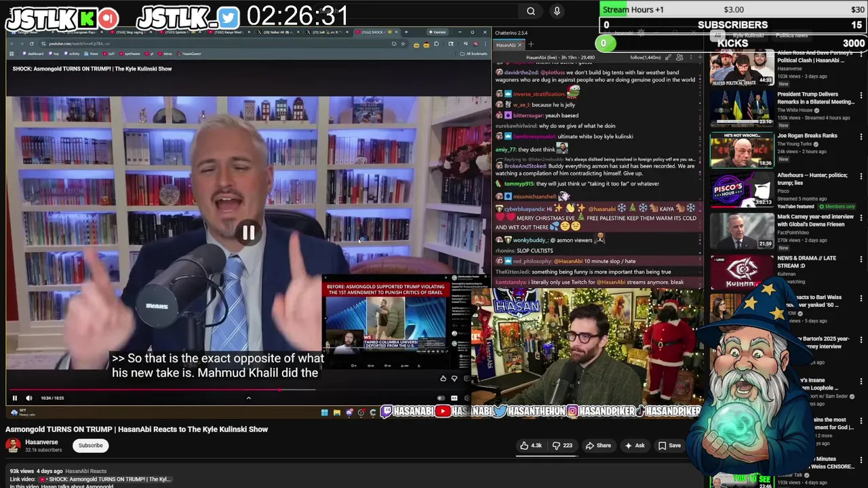
Task: Click the browser back arrow in inner window
Action: [12, 43]
